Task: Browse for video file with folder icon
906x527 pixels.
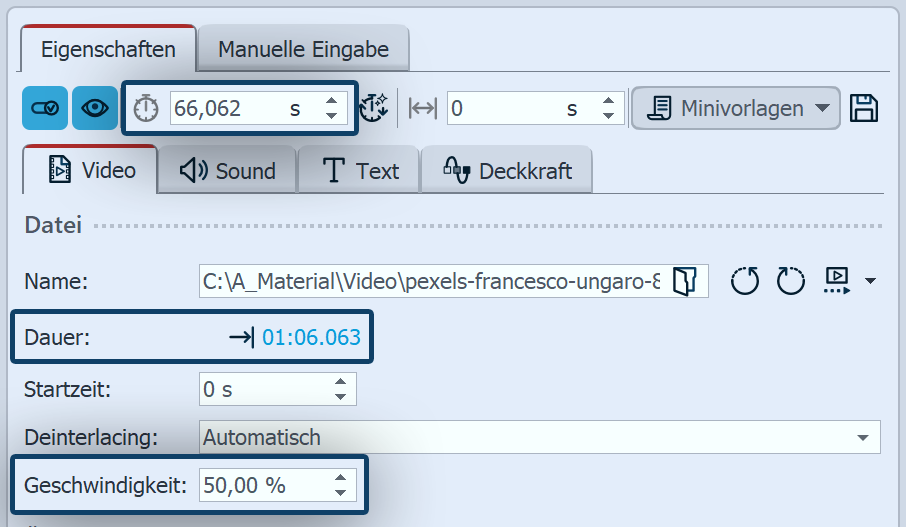Action: [684, 282]
